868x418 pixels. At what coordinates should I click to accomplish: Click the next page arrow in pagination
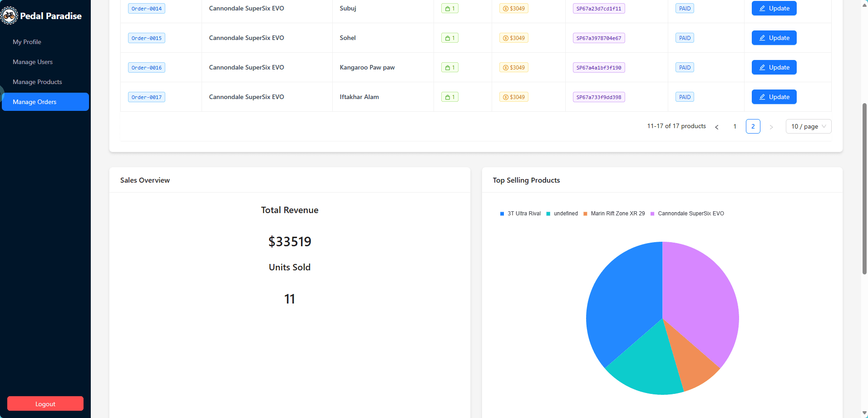771,127
